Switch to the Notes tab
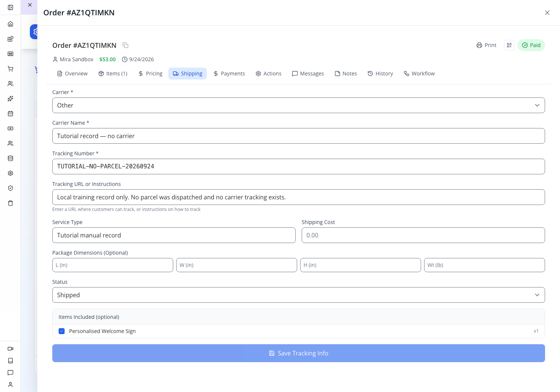 (x=346, y=74)
